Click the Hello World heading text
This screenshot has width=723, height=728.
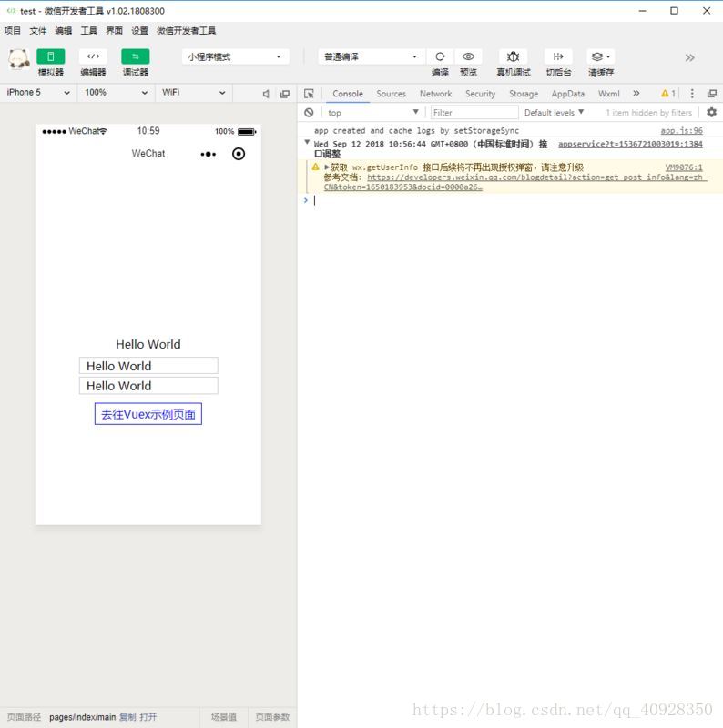148,344
